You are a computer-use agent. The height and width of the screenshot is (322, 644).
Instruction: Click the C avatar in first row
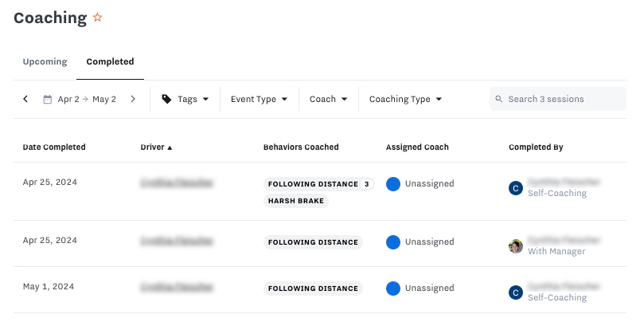pyautogui.click(x=516, y=188)
